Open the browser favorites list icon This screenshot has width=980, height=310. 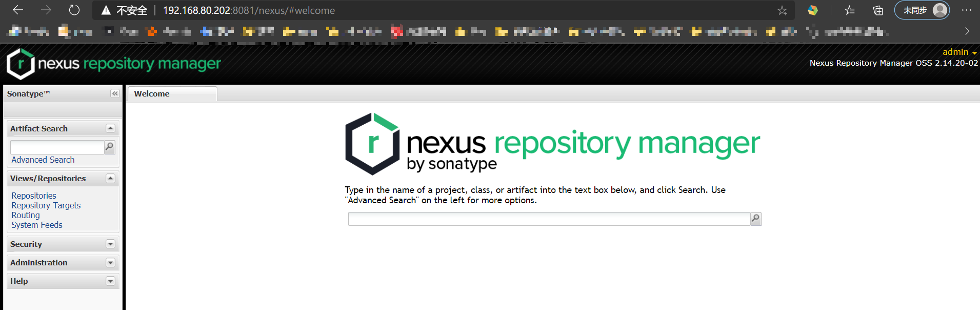tap(850, 10)
